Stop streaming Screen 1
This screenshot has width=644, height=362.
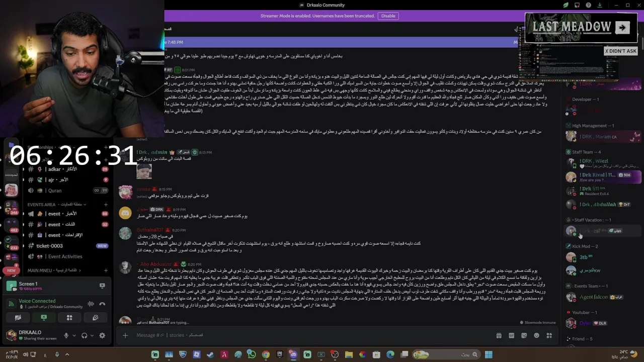(102, 286)
